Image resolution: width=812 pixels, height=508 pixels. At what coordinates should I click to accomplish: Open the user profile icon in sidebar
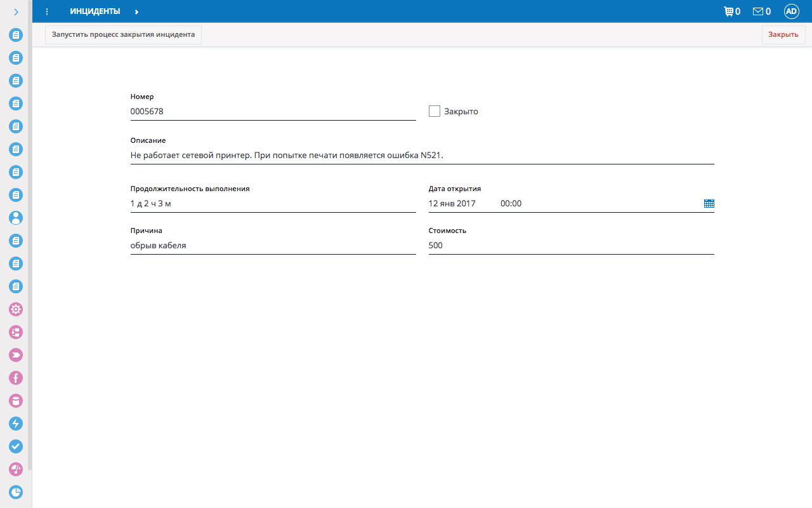[x=16, y=218]
